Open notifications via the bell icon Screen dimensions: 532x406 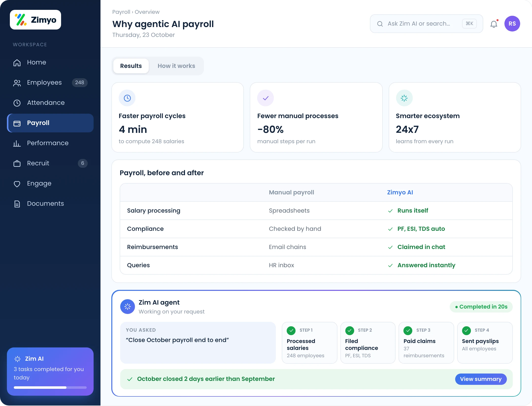(494, 24)
